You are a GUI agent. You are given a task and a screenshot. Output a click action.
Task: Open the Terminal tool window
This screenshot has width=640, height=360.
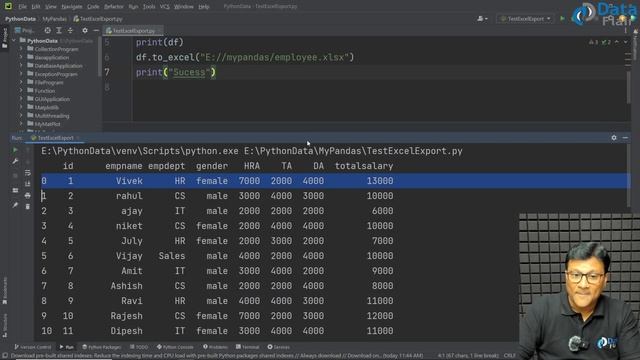click(x=247, y=347)
